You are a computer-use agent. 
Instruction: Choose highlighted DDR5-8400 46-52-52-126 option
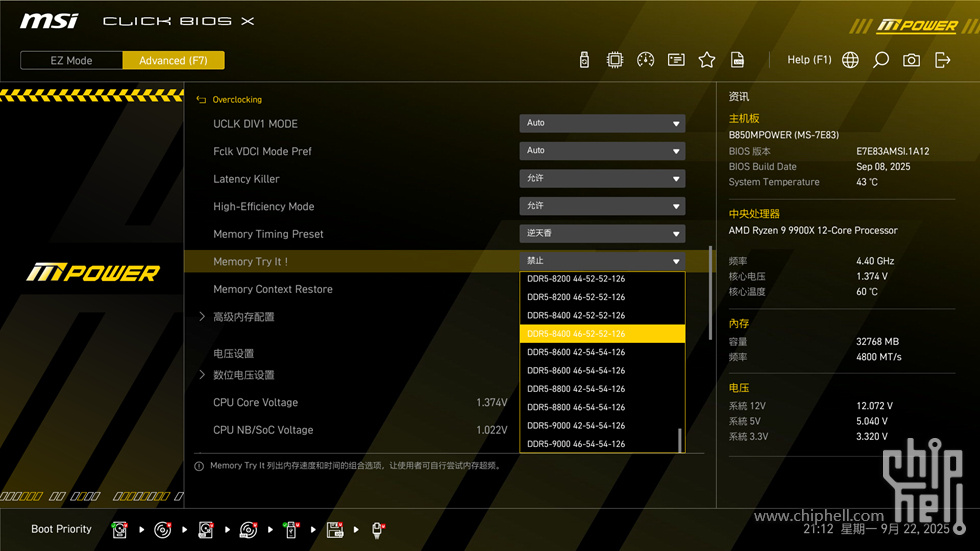(602, 334)
